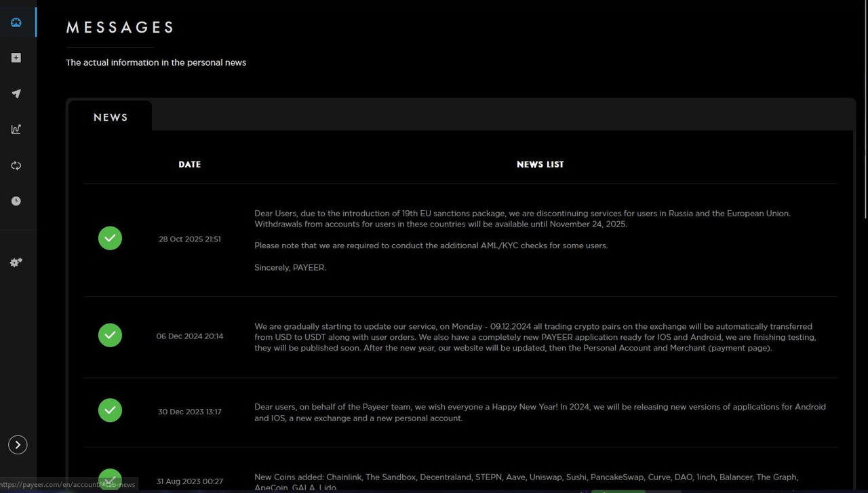Open the dashboard gauge icon in sidebar

[16, 22]
